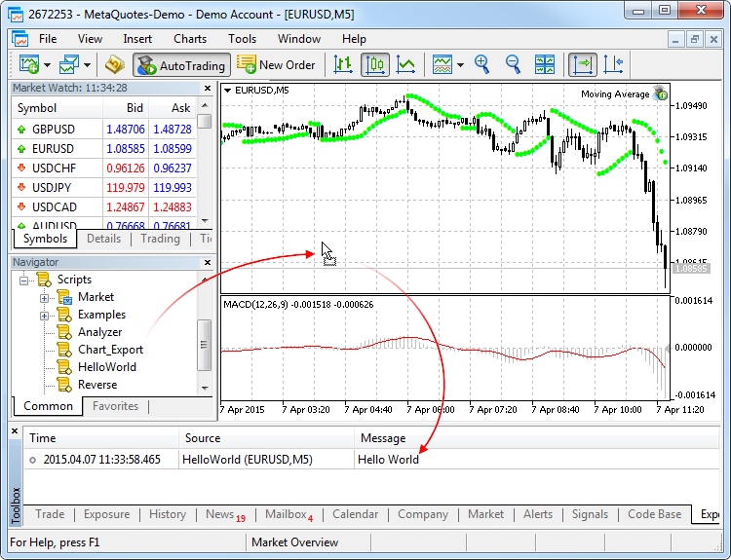Open the Exposure tab in Toolbox

(107, 514)
